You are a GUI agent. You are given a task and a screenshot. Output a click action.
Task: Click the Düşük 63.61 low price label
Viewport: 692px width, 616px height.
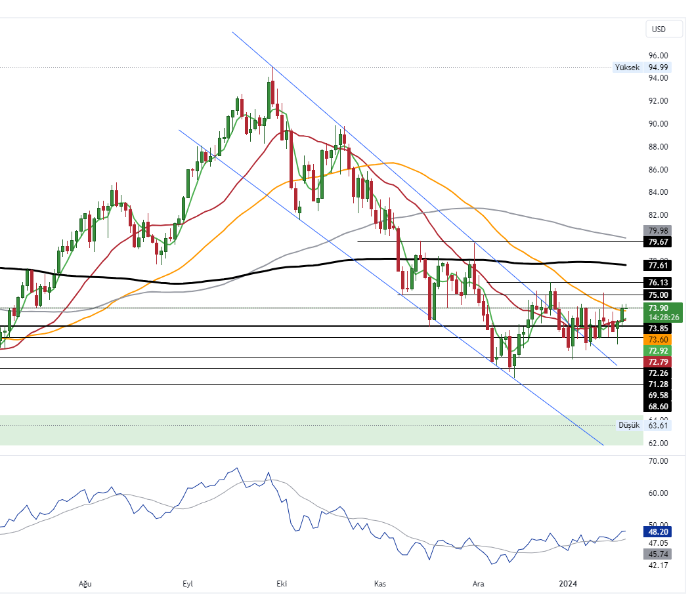[636, 425]
